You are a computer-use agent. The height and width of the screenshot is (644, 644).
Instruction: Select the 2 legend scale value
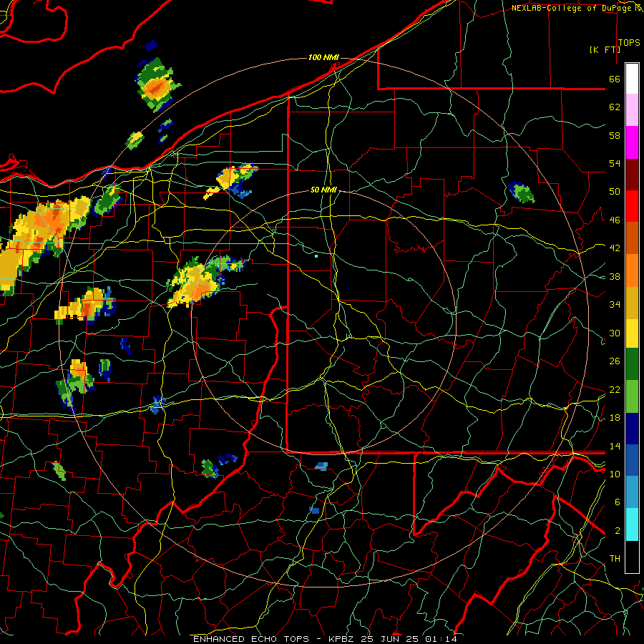click(x=617, y=531)
